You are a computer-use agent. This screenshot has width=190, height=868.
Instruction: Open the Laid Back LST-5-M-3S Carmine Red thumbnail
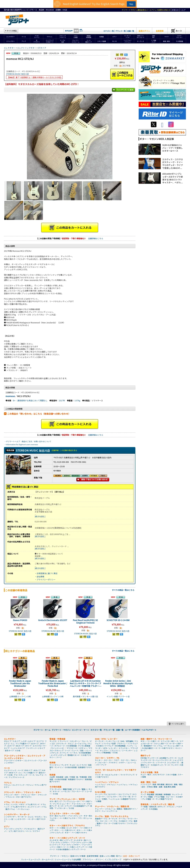tap(85, 669)
